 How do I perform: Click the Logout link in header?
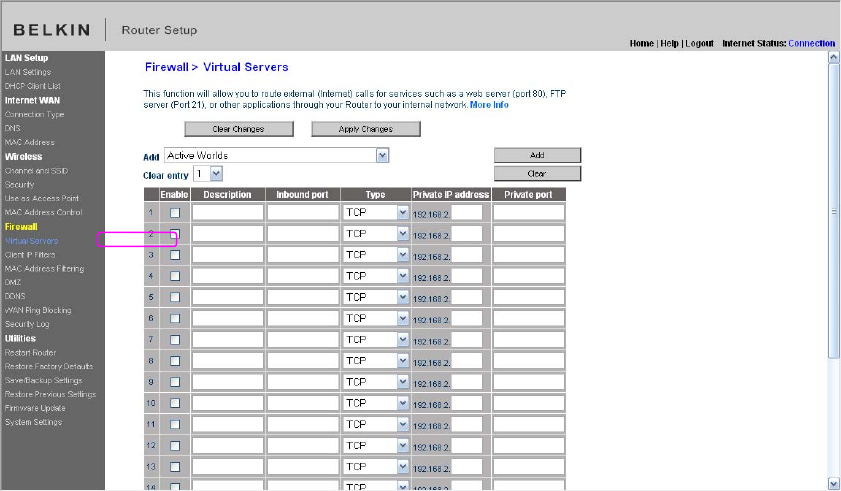point(699,43)
